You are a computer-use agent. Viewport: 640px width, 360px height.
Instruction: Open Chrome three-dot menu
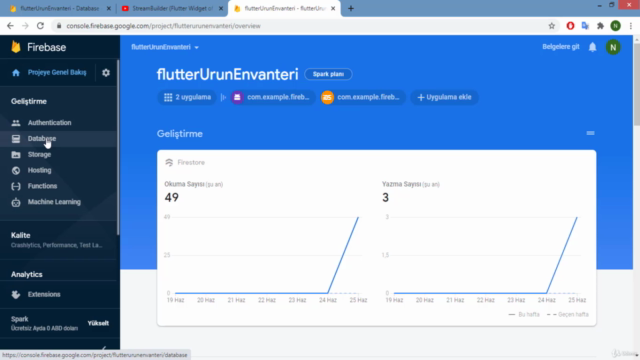pos(631,26)
